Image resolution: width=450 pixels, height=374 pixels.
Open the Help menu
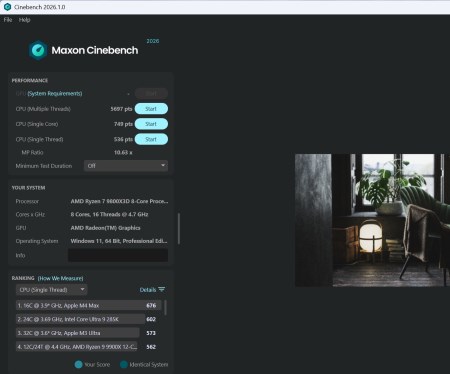click(24, 20)
